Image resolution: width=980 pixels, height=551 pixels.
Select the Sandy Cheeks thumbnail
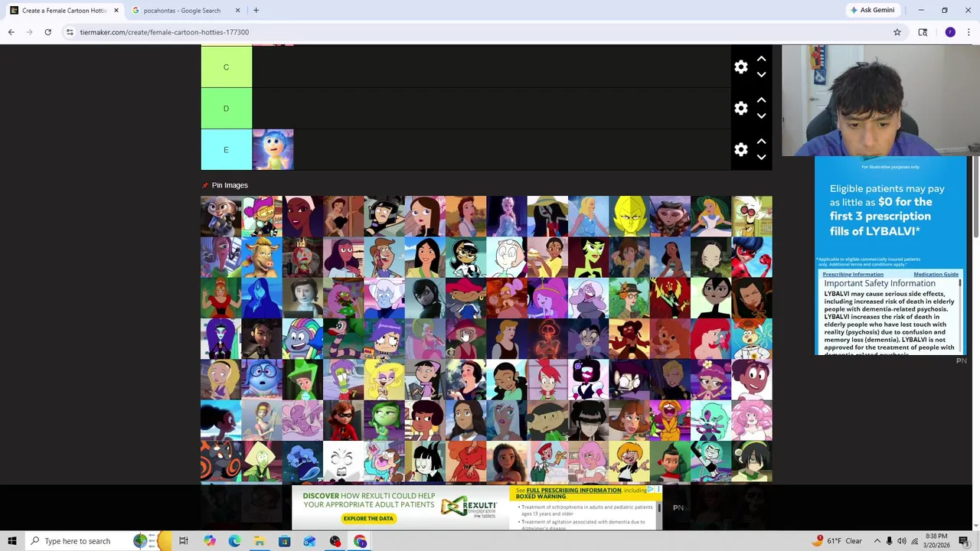click(752, 339)
